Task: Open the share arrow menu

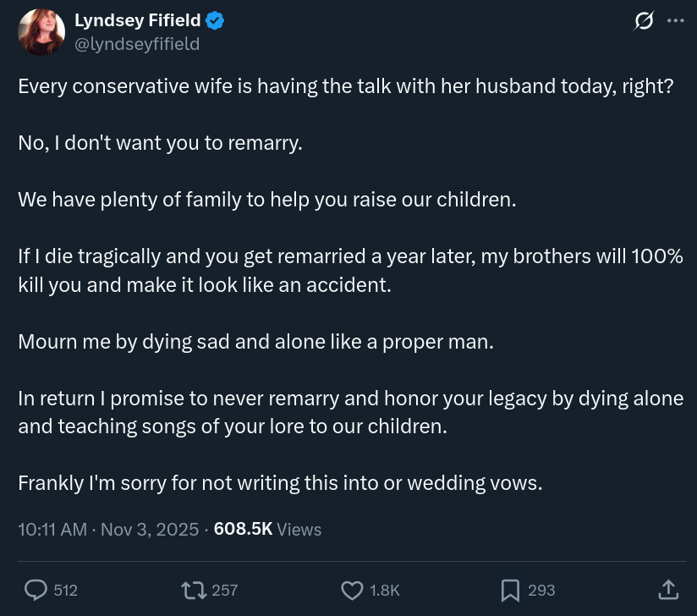Action: [667, 589]
